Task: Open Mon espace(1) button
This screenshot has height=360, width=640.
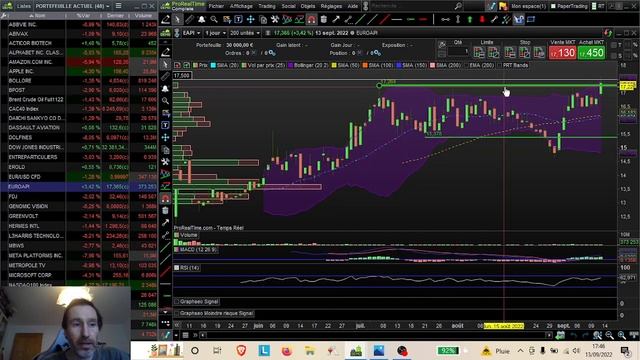Action: (x=528, y=6)
